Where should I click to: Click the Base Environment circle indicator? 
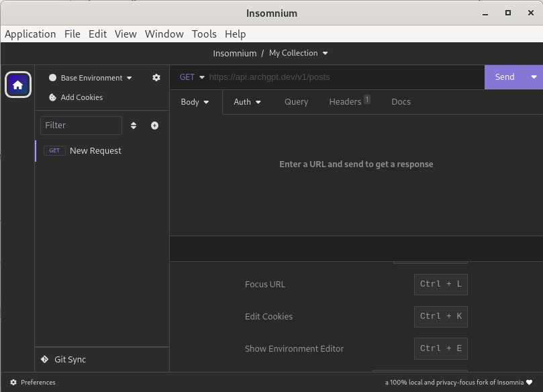tap(52, 78)
